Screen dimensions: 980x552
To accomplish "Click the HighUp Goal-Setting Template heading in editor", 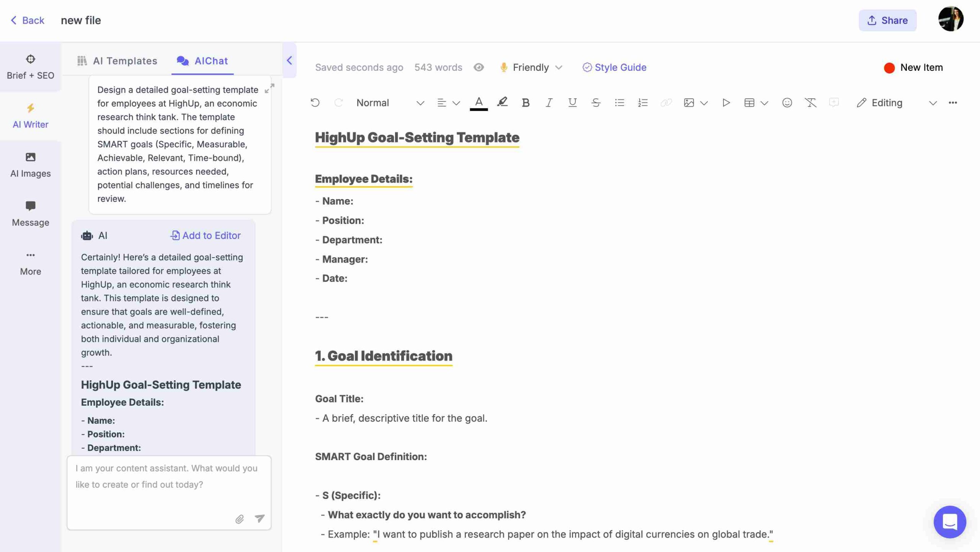I will [x=417, y=137].
